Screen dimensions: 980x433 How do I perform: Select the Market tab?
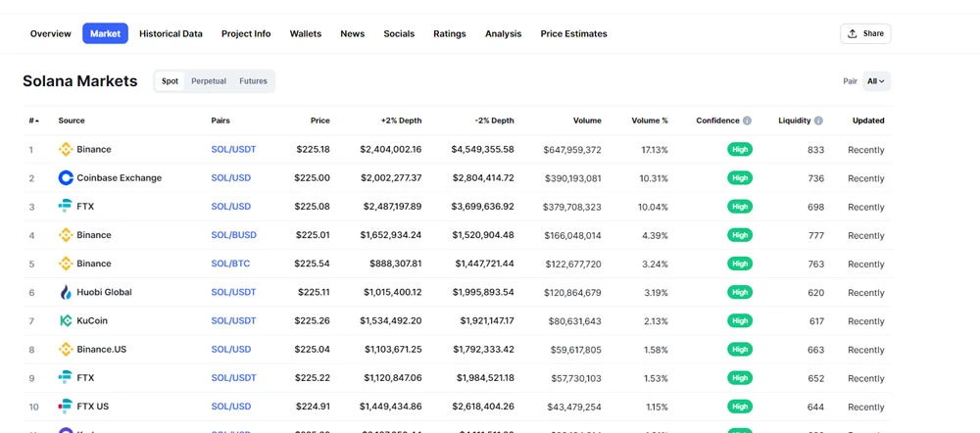tap(105, 33)
